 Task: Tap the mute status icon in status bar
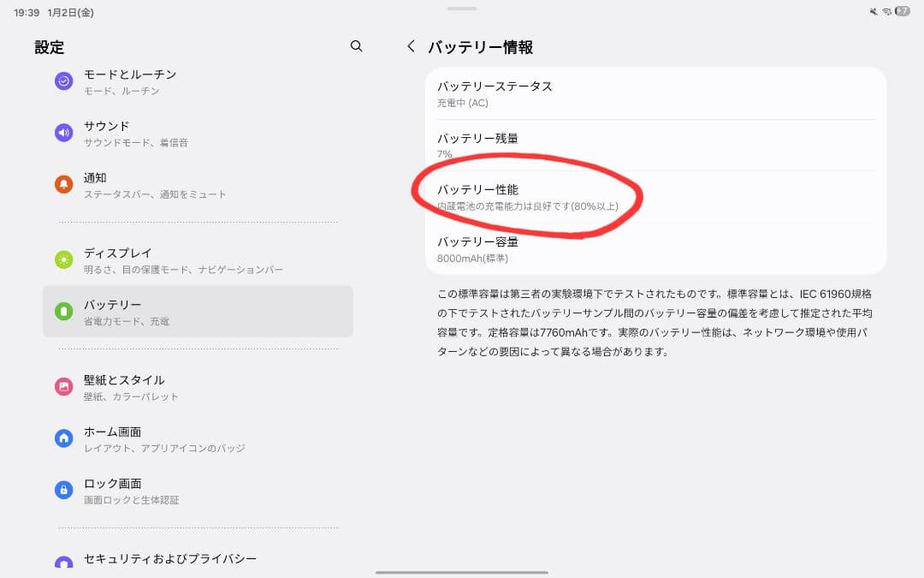[x=874, y=11]
